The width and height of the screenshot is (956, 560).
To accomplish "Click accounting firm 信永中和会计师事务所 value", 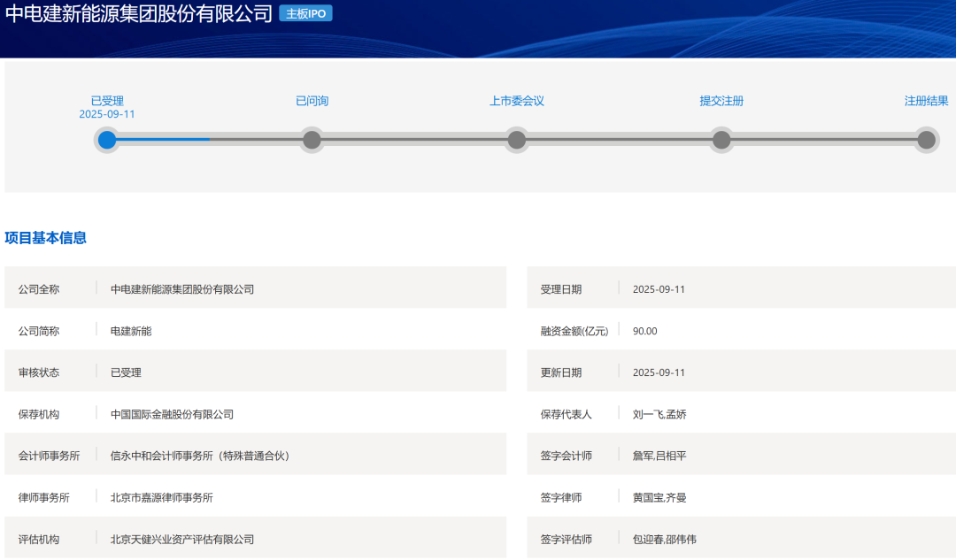I will (x=199, y=456).
